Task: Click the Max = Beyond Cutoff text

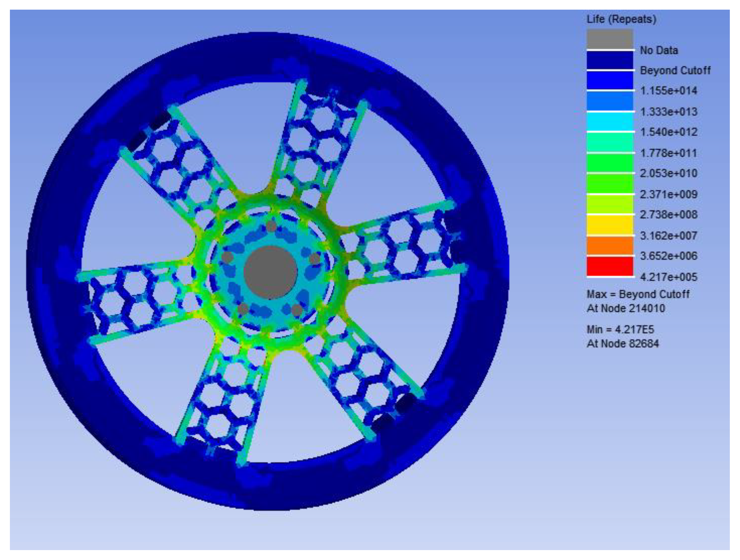Action: coord(638,294)
